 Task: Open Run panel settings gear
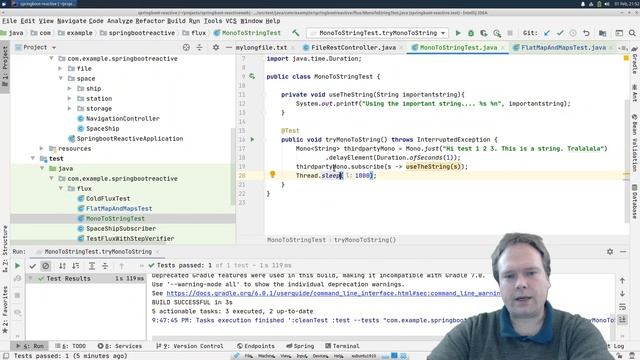(610, 251)
